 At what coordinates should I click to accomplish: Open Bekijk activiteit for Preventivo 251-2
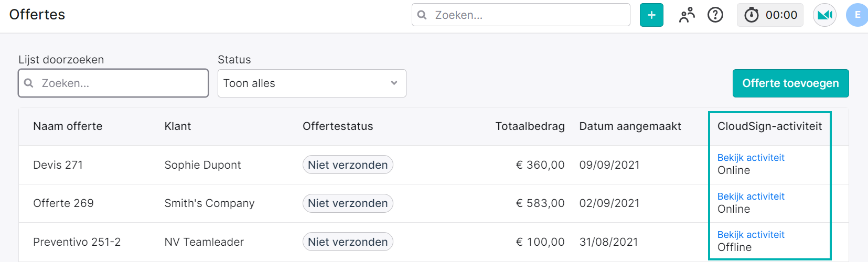(751, 235)
